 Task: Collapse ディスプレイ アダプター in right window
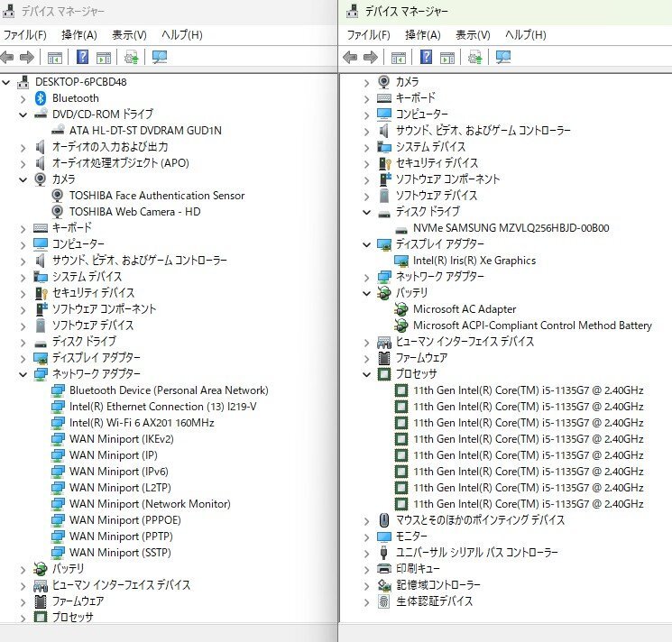pos(367,244)
